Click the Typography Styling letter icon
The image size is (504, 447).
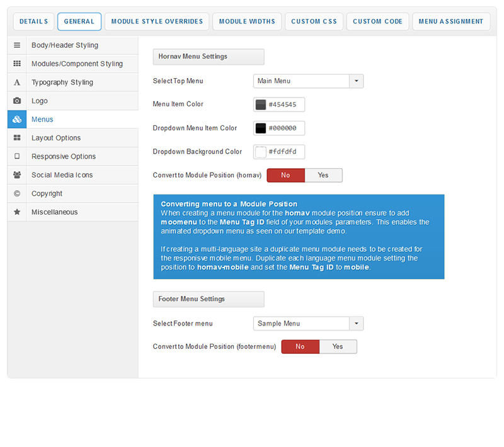click(x=17, y=82)
